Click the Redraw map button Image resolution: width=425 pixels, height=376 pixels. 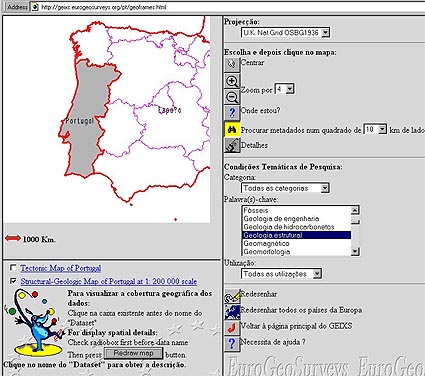coord(133,353)
